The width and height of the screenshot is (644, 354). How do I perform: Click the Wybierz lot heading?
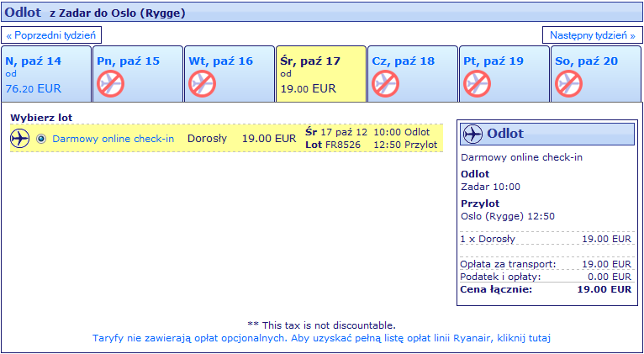click(x=41, y=118)
